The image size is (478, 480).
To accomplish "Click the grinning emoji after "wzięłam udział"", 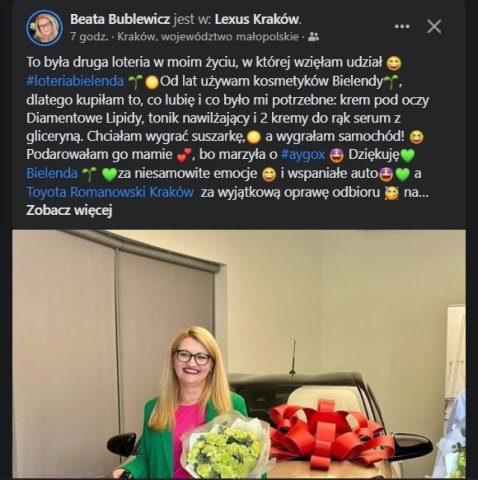I will (394, 63).
